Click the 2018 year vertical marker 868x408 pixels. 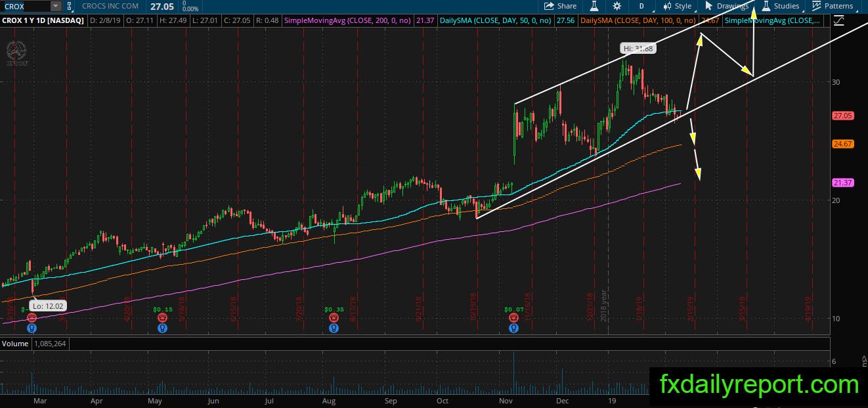coord(604,306)
